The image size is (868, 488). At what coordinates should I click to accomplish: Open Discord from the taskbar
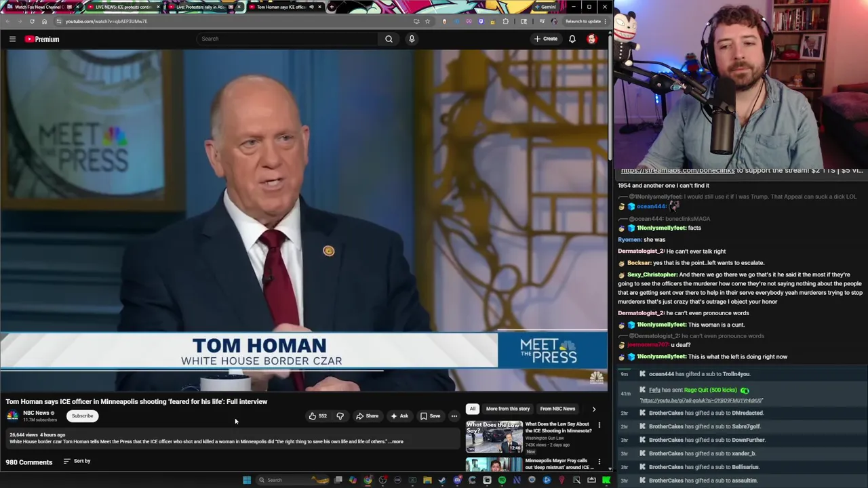[x=457, y=480]
